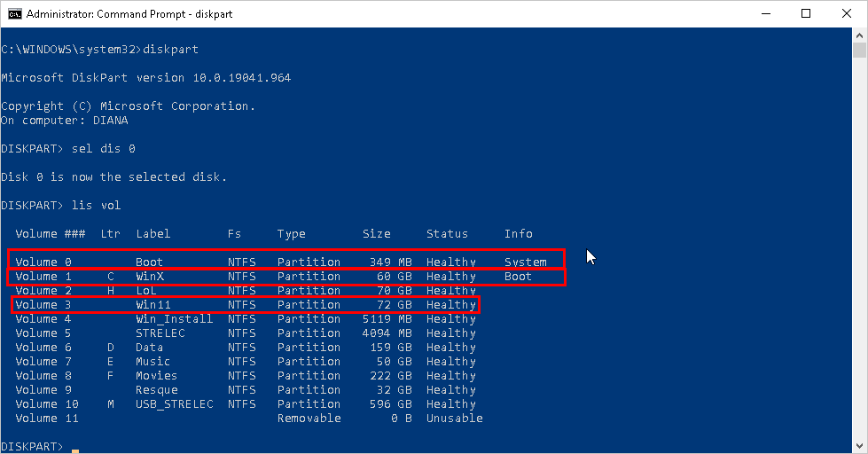Click the '72 GB' size value

pos(395,304)
